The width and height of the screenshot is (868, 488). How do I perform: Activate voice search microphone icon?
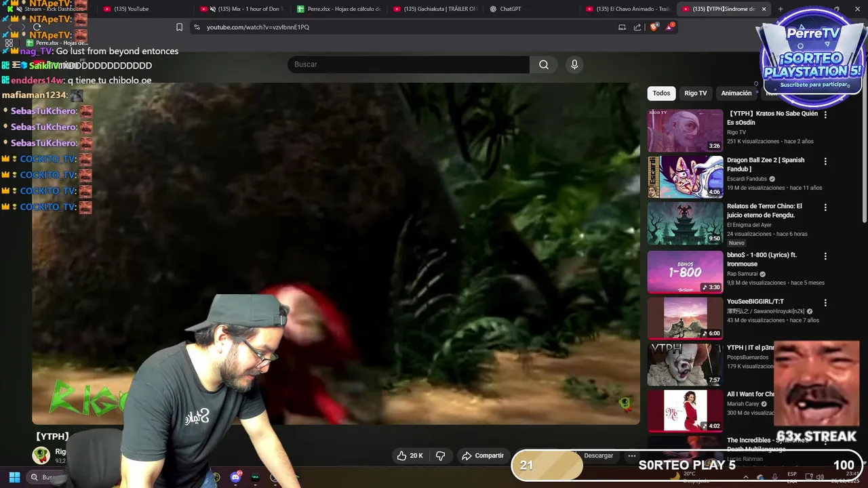[574, 64]
